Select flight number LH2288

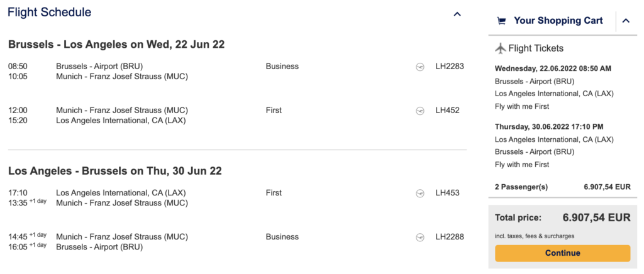coord(449,237)
